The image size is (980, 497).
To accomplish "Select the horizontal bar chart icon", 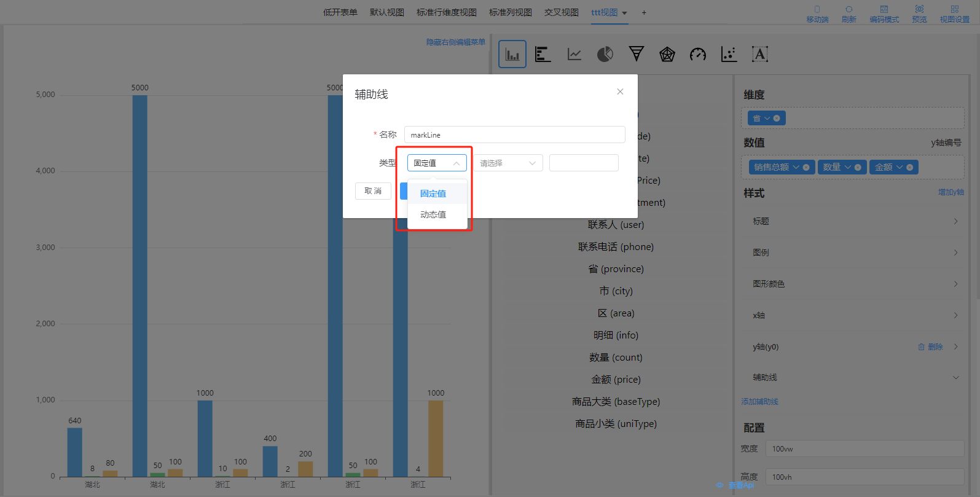I will click(543, 55).
